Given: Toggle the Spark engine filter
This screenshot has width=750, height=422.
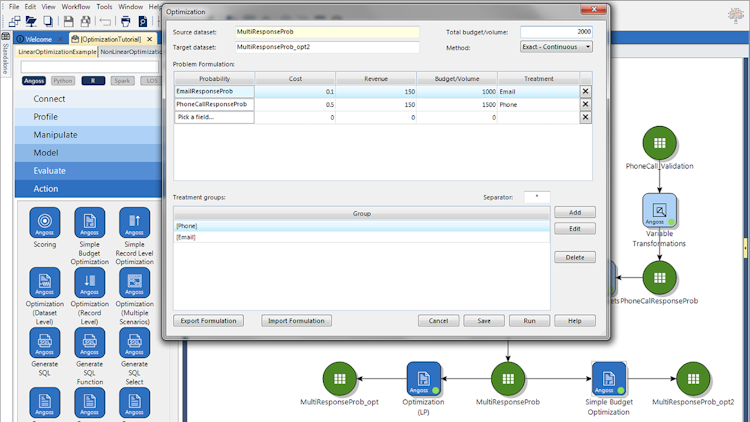Looking at the screenshot, I should pyautogui.click(x=122, y=81).
